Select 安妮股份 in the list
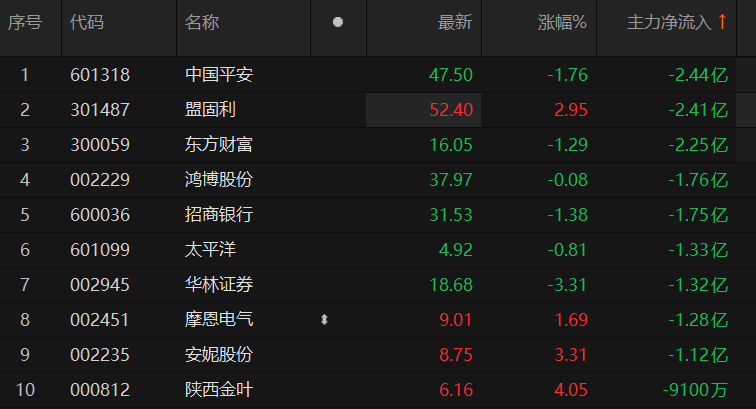 pos(219,354)
